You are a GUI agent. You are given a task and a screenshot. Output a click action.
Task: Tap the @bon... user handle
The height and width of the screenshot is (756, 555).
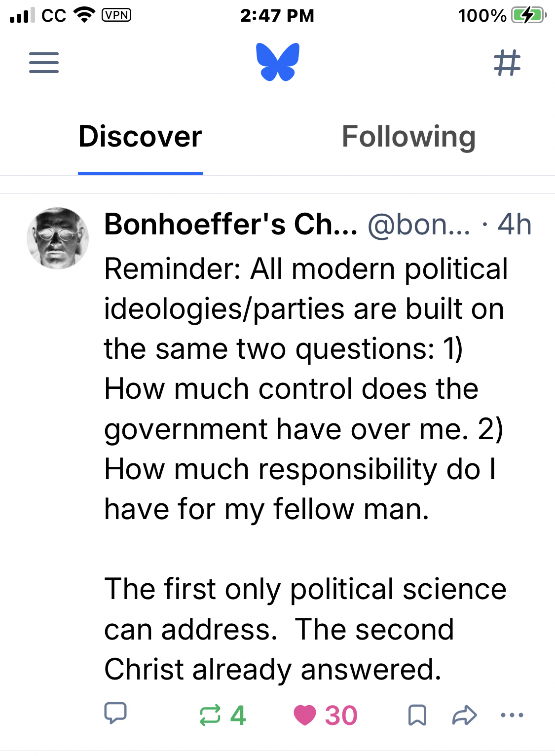pyautogui.click(x=419, y=225)
